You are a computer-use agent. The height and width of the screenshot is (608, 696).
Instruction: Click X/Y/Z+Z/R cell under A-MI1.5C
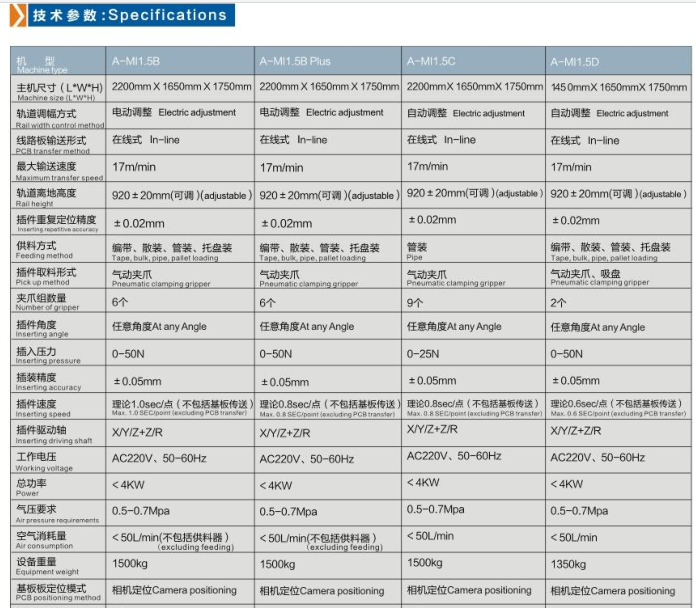(474, 433)
